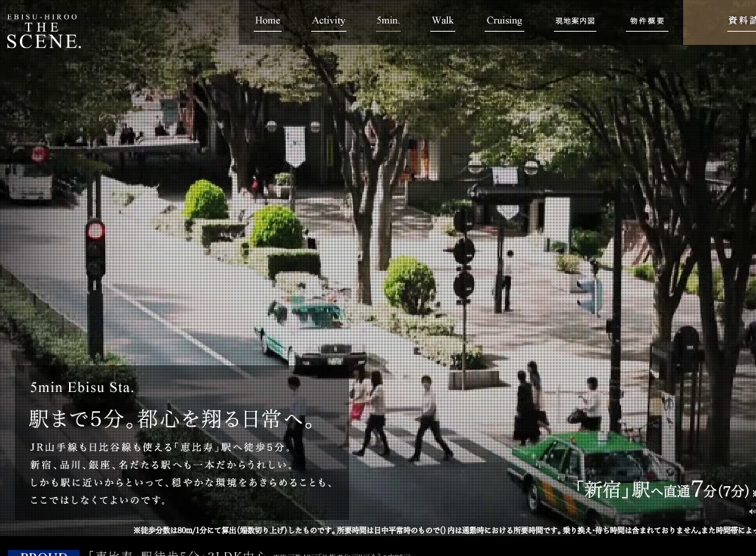Click the 5min Ebisu Sta. subtitle
756x556 pixels.
(82, 388)
